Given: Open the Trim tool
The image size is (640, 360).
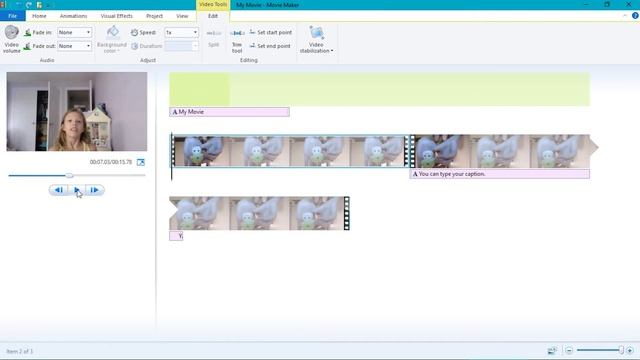Looking at the screenshot, I should [237, 41].
